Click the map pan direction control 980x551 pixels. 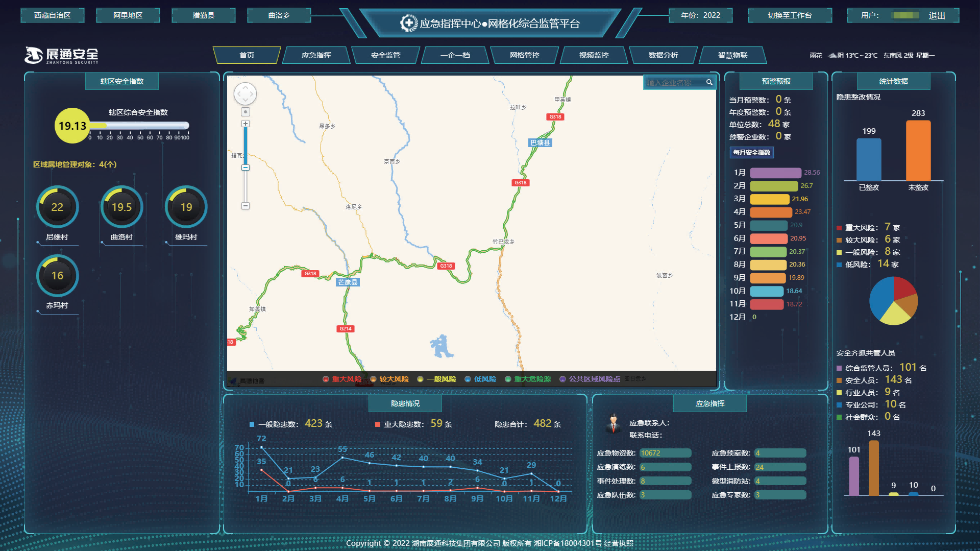245,93
